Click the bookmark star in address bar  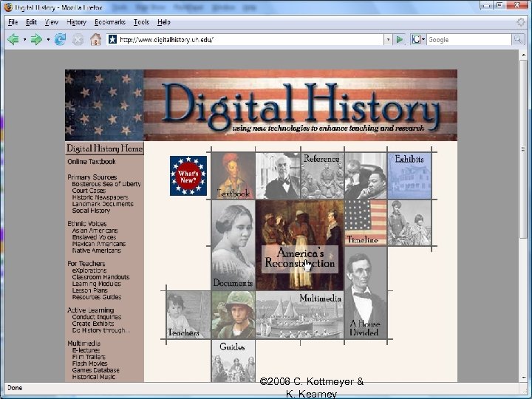click(x=112, y=39)
